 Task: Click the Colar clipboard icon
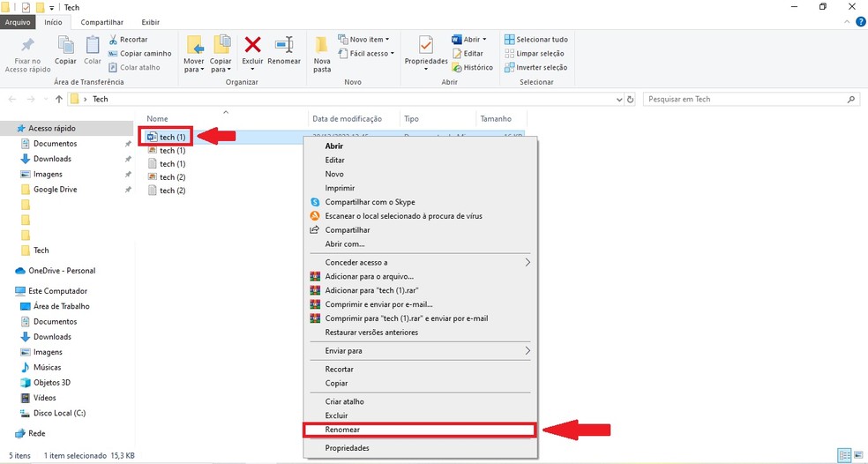(93, 45)
